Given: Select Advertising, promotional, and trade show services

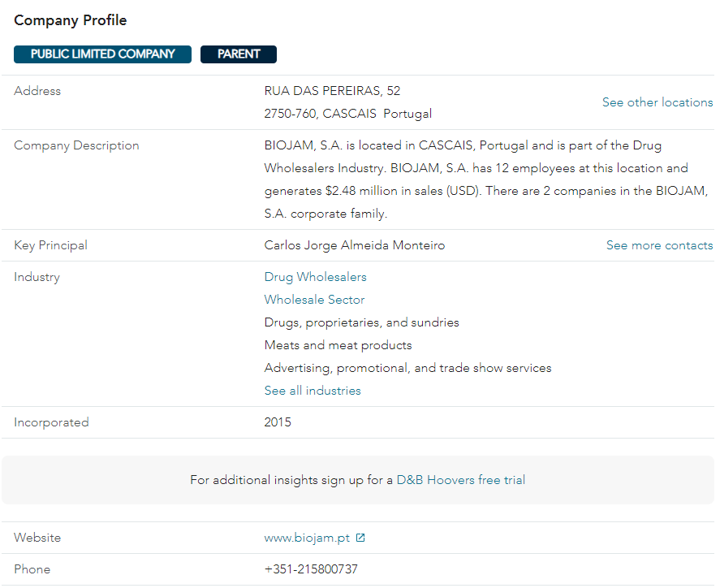Looking at the screenshot, I should click(x=407, y=368).
